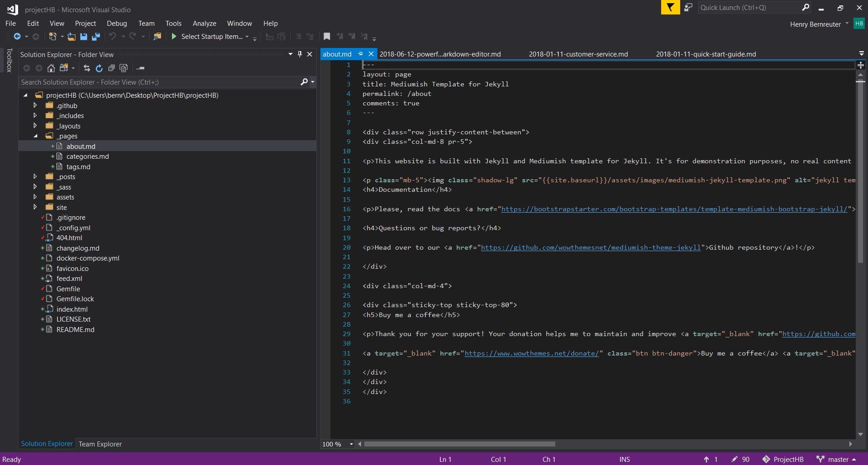Collapse the _pages folder
This screenshot has height=465, width=868.
pos(35,136)
